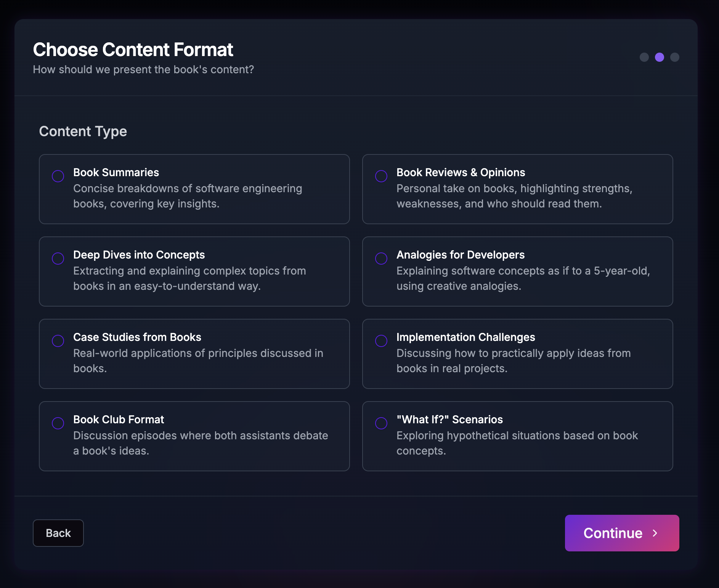Viewport: 719px width, 588px height.
Task: Select the Book Summaries radio button
Action: (x=58, y=176)
